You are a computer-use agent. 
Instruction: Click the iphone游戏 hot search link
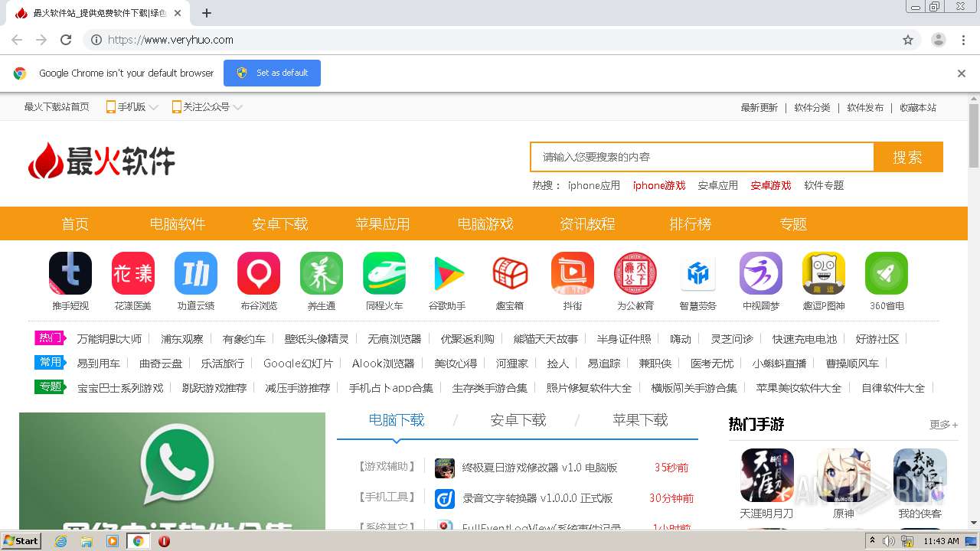click(x=659, y=185)
